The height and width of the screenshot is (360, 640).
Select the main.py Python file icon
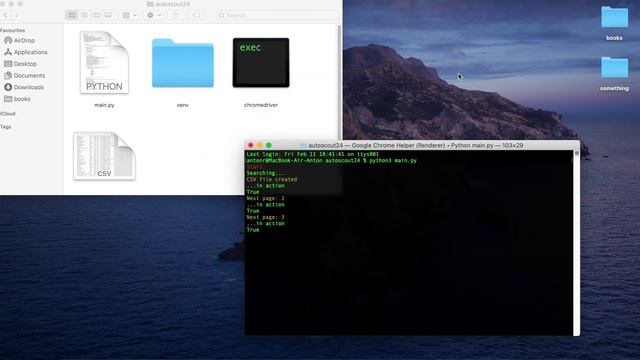tap(104, 62)
